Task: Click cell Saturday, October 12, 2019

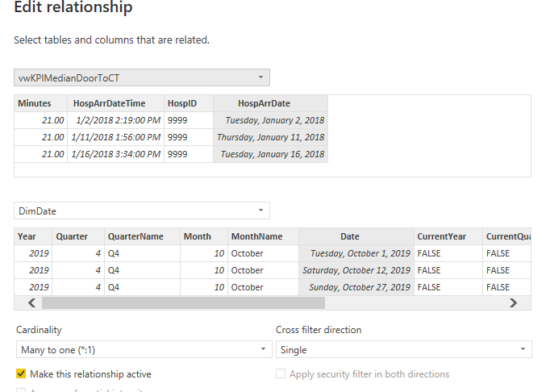Action: pyautogui.click(x=356, y=270)
